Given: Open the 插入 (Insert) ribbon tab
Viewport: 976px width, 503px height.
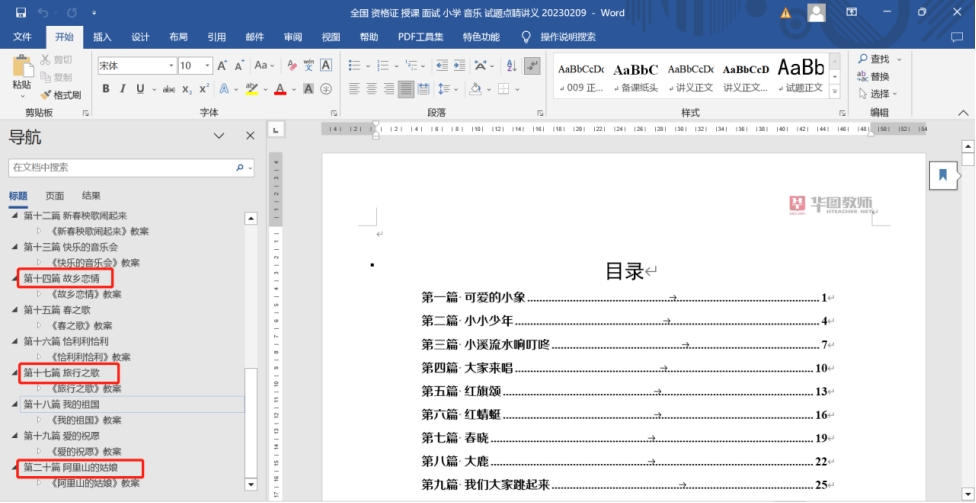Looking at the screenshot, I should point(102,37).
